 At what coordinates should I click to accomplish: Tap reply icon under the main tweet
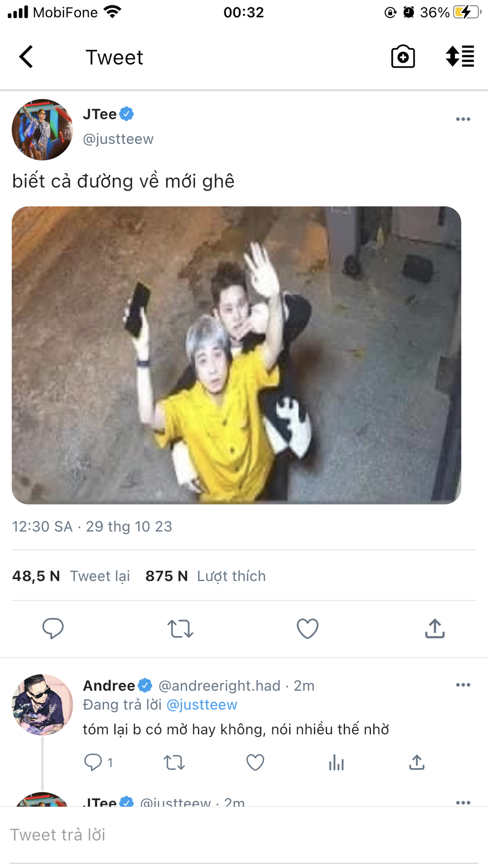pyautogui.click(x=53, y=628)
